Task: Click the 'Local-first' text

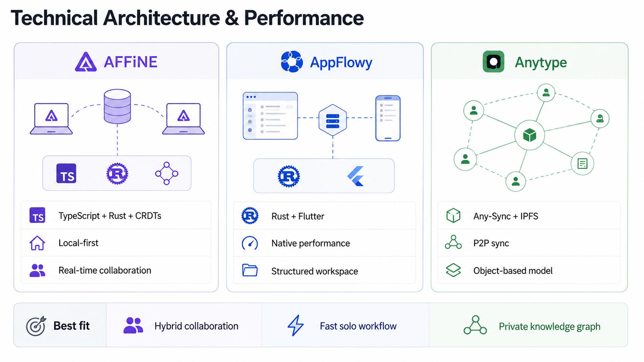Action: tap(79, 243)
